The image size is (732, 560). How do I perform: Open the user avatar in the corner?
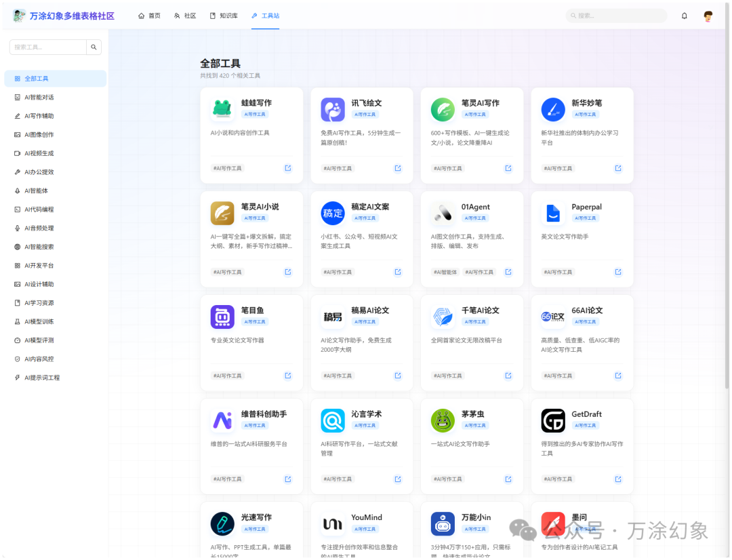click(x=708, y=16)
